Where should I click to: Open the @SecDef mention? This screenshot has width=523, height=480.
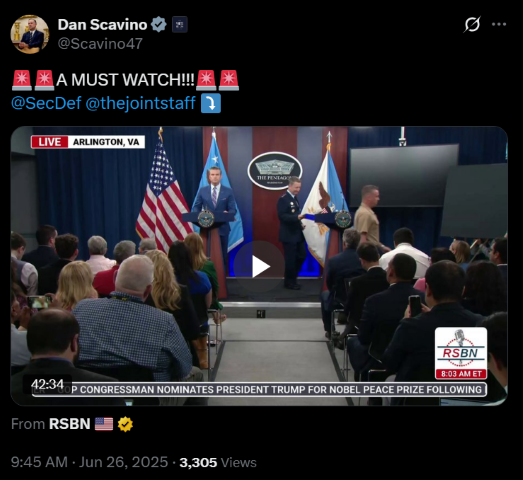tap(46, 103)
